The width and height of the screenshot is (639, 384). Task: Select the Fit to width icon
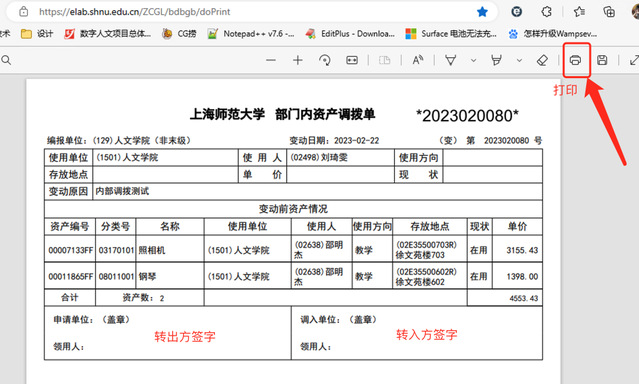coord(352,60)
